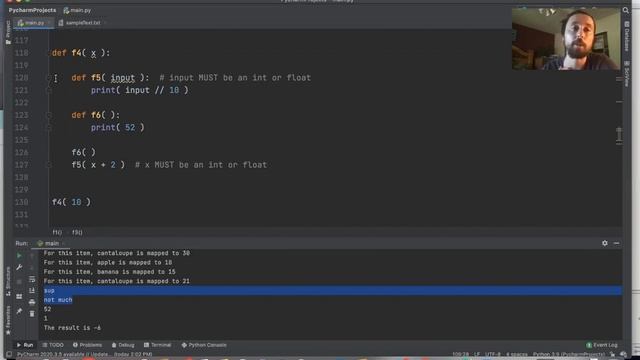
Task: Open the TODO tool window
Action: tap(53, 345)
